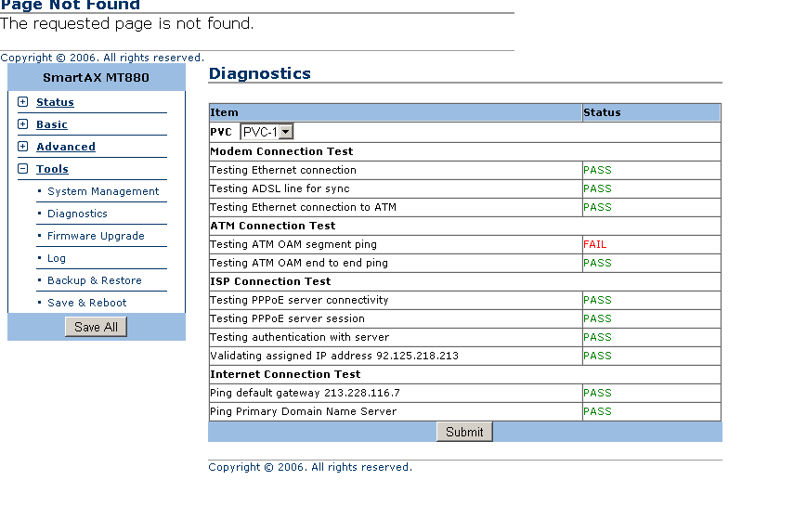Open the Advanced menu link
The width and height of the screenshot is (794, 532).
[x=66, y=147]
